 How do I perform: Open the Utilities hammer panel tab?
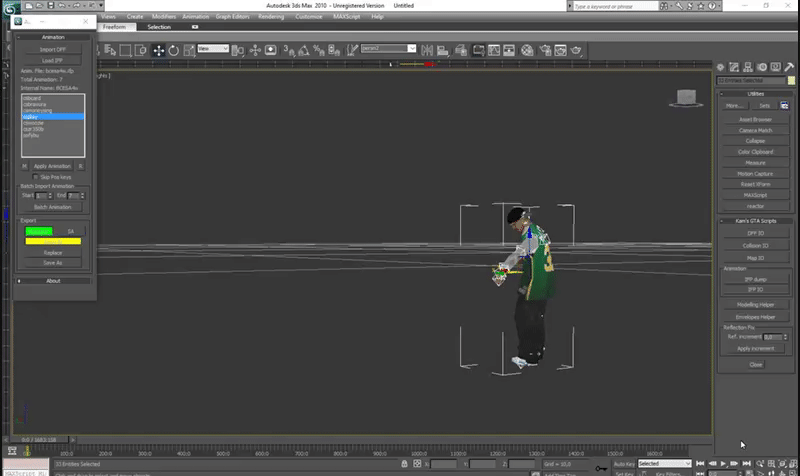789,67
